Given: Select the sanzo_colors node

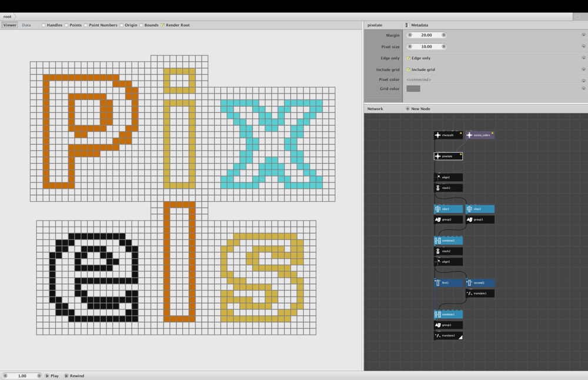Looking at the screenshot, I should pos(480,135).
